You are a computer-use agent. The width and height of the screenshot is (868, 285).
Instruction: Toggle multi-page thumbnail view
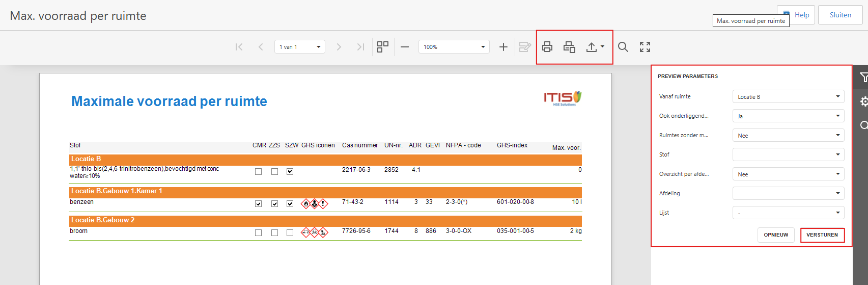[383, 47]
